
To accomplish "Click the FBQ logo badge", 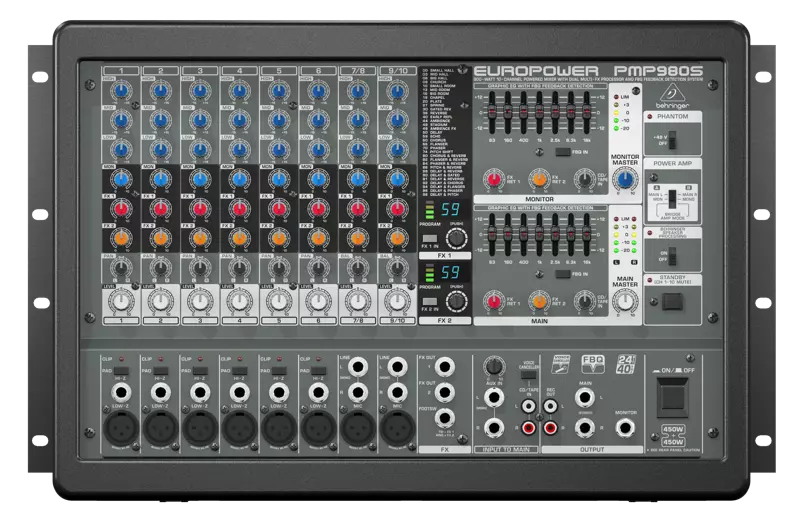I will click(x=593, y=364).
